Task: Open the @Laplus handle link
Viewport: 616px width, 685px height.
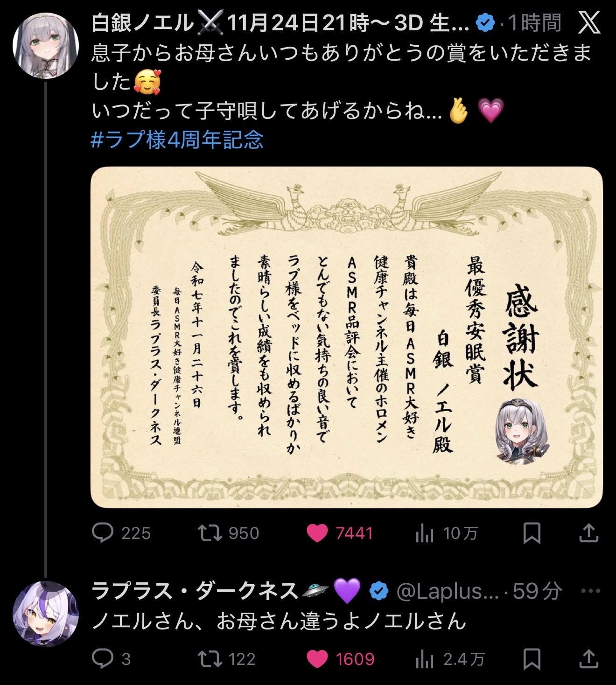Action: pyautogui.click(x=448, y=592)
